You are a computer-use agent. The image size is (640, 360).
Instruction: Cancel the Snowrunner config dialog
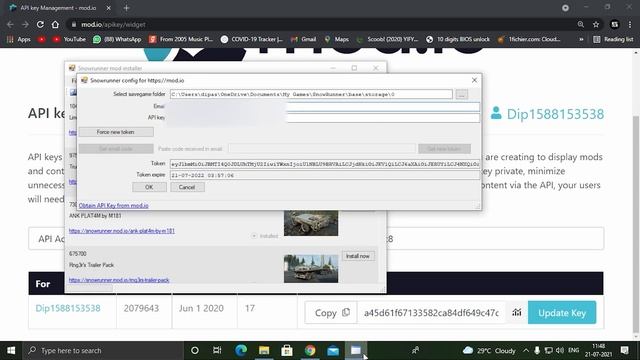click(x=187, y=187)
